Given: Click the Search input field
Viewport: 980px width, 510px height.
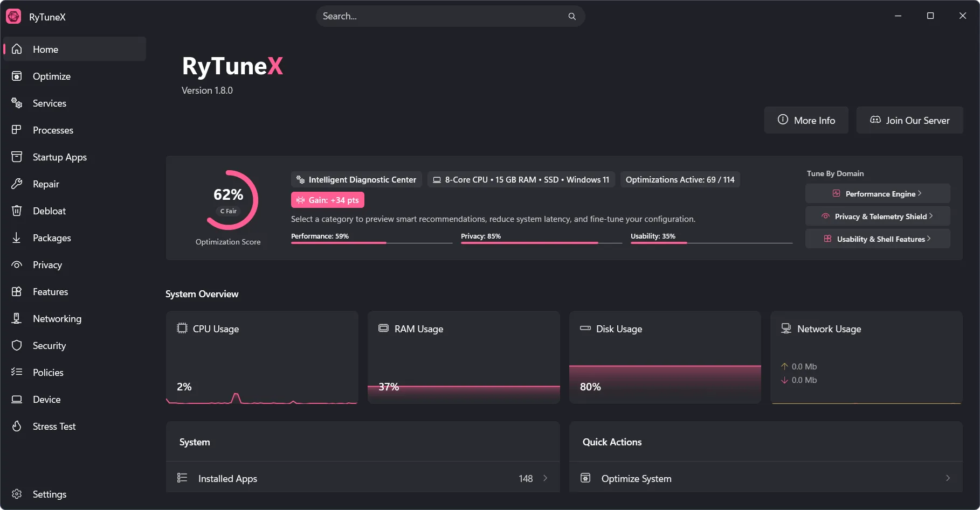Looking at the screenshot, I should pyautogui.click(x=450, y=16).
